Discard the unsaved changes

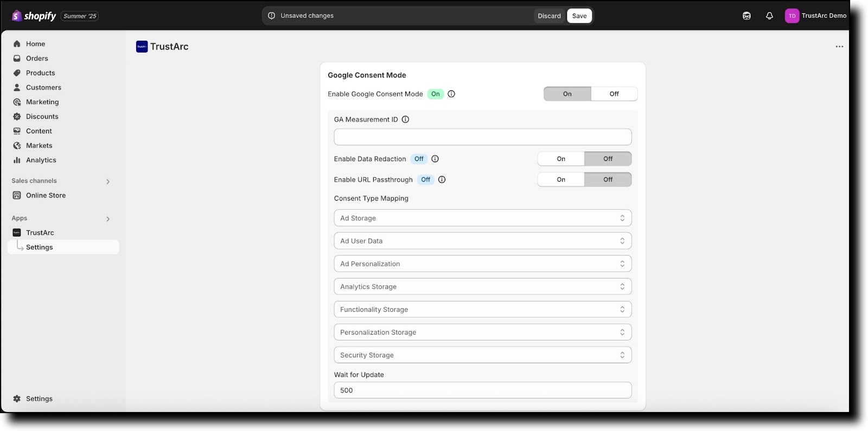tap(549, 16)
